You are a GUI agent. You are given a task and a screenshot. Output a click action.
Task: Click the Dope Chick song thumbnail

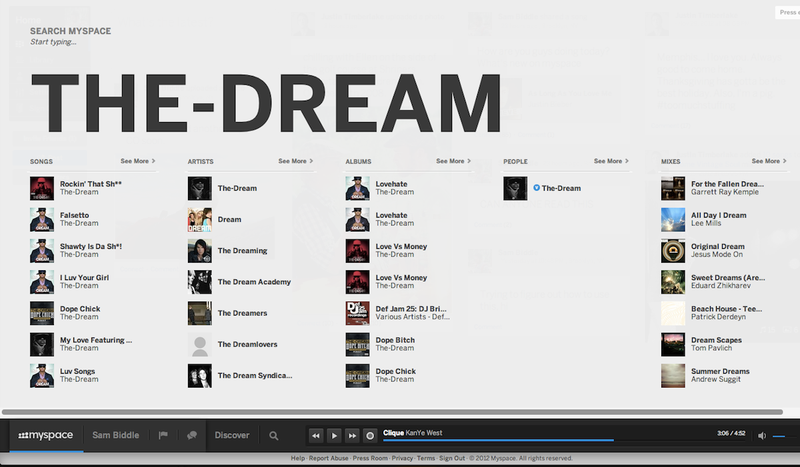coord(42,313)
